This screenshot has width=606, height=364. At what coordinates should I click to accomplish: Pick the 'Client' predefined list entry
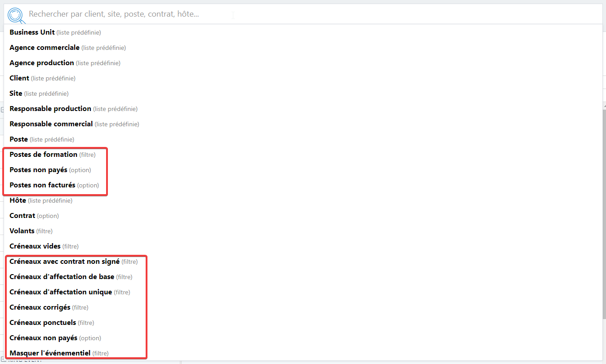point(19,78)
